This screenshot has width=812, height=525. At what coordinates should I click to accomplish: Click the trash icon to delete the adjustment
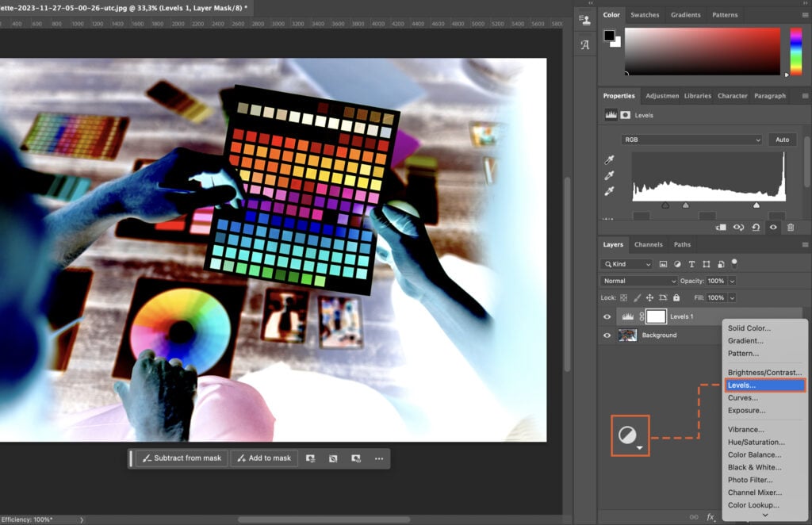click(790, 227)
